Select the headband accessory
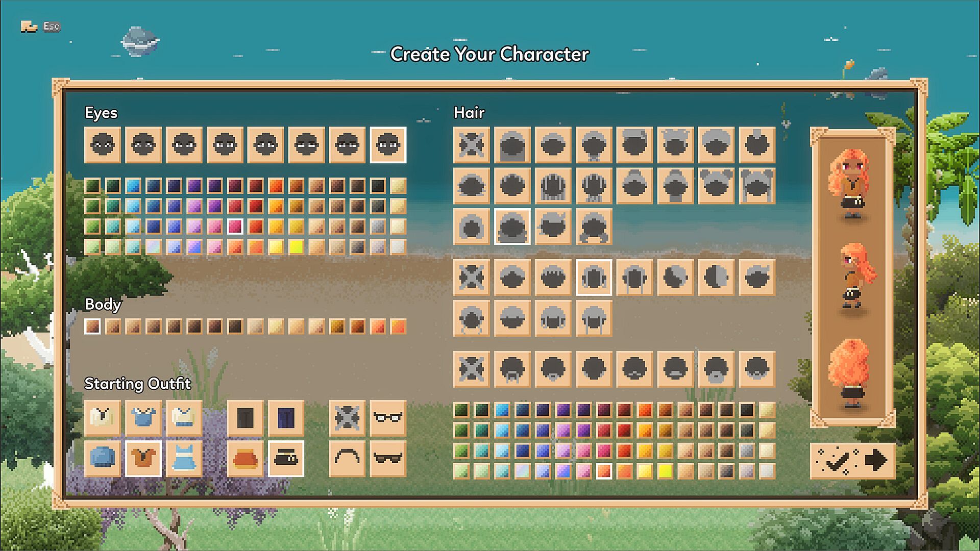The width and height of the screenshot is (980, 551). [x=347, y=458]
